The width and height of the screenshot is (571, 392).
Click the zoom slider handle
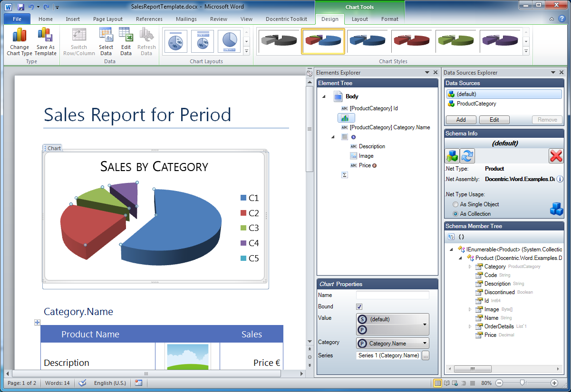(522, 382)
